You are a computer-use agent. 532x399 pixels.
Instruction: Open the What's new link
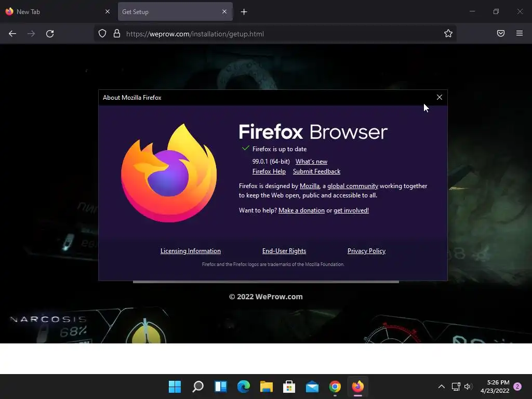tap(312, 162)
